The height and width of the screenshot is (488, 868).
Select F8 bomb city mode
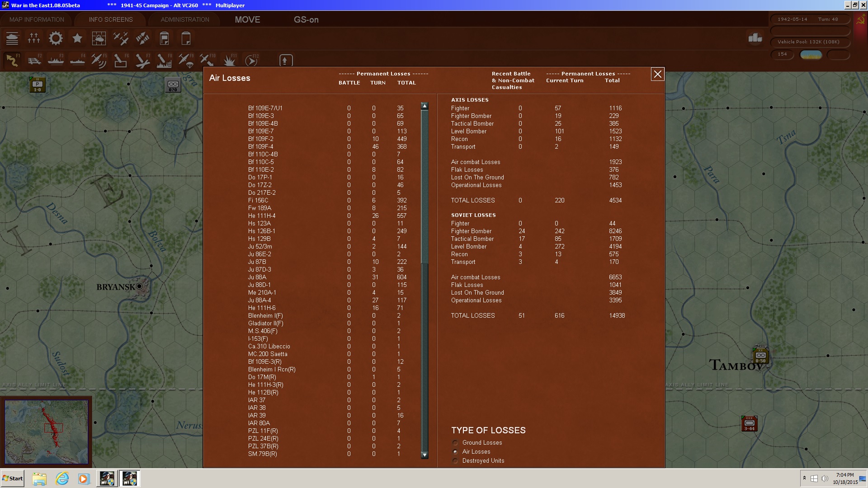(164, 60)
